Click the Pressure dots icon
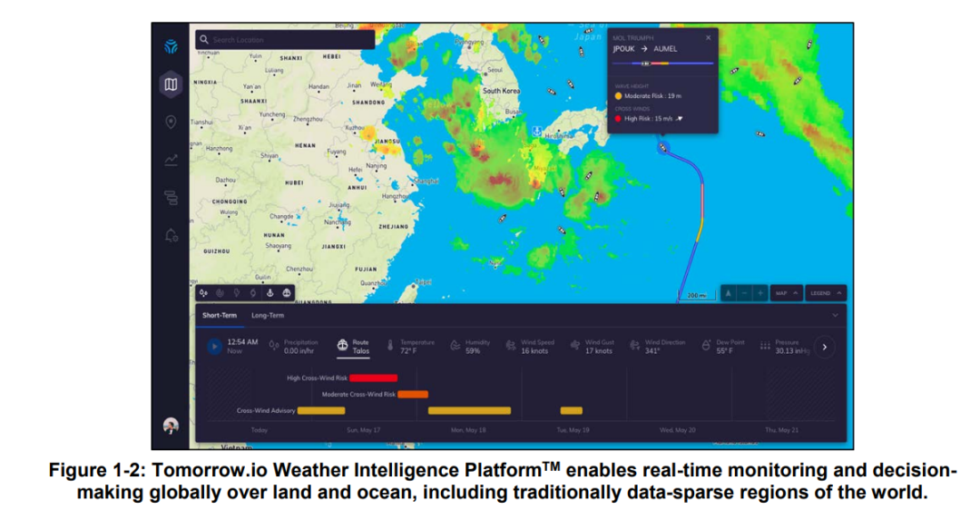The height and width of the screenshot is (510, 980). (764, 346)
